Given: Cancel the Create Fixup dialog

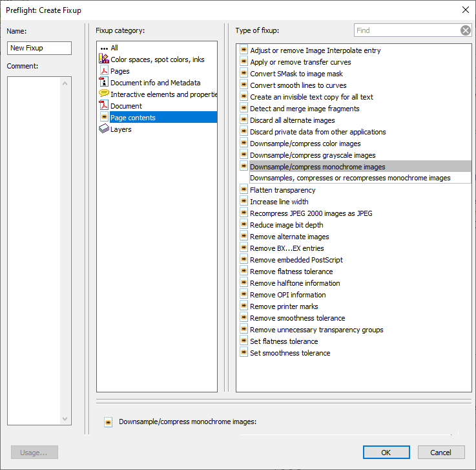Looking at the screenshot, I should [x=441, y=453].
